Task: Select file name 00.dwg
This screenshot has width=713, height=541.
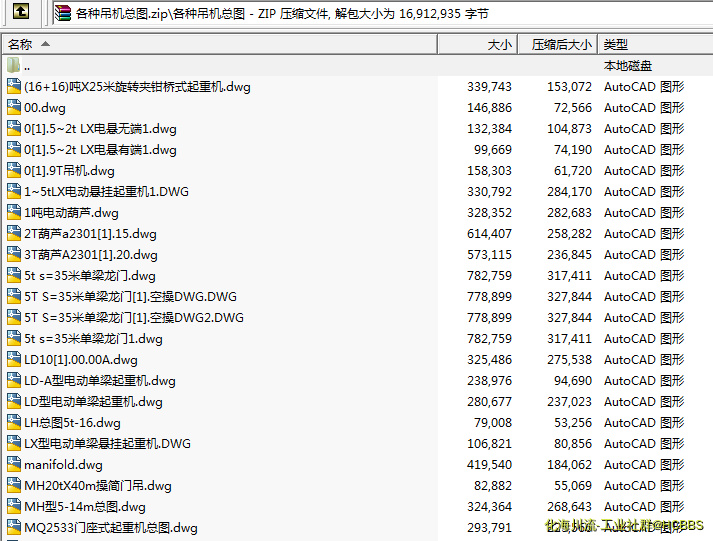Action: click(45, 108)
